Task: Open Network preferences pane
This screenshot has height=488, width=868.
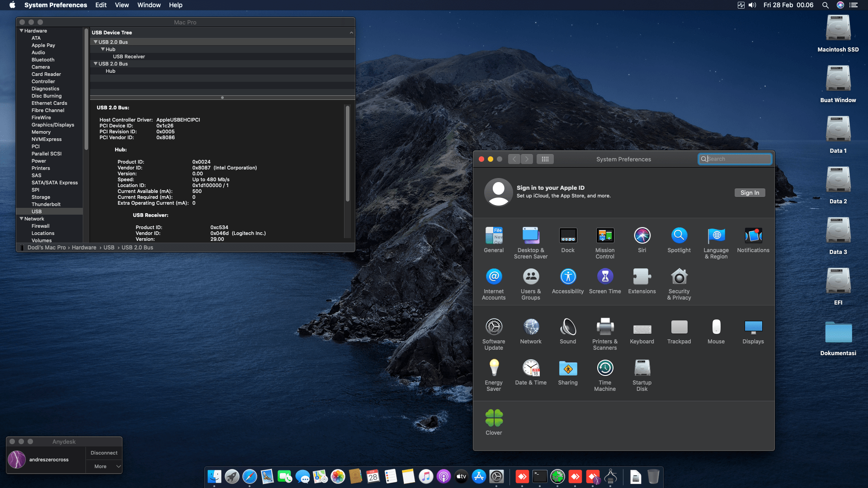Action: pos(531,331)
